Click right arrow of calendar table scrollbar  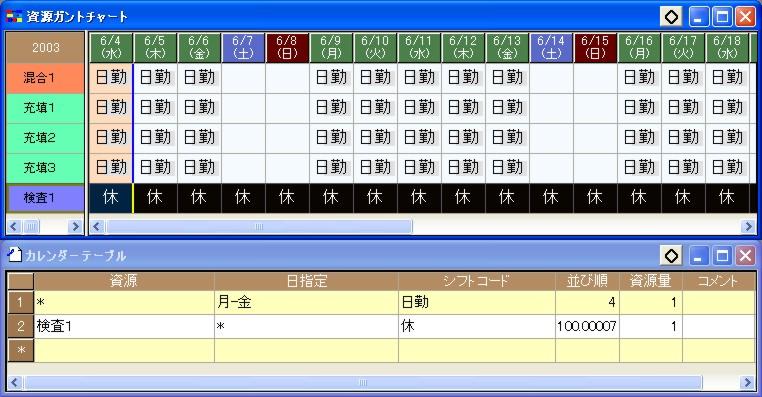tap(748, 382)
